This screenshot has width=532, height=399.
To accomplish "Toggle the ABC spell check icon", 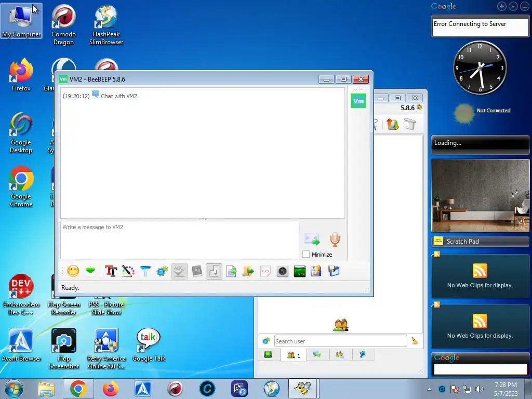I will [x=179, y=271].
